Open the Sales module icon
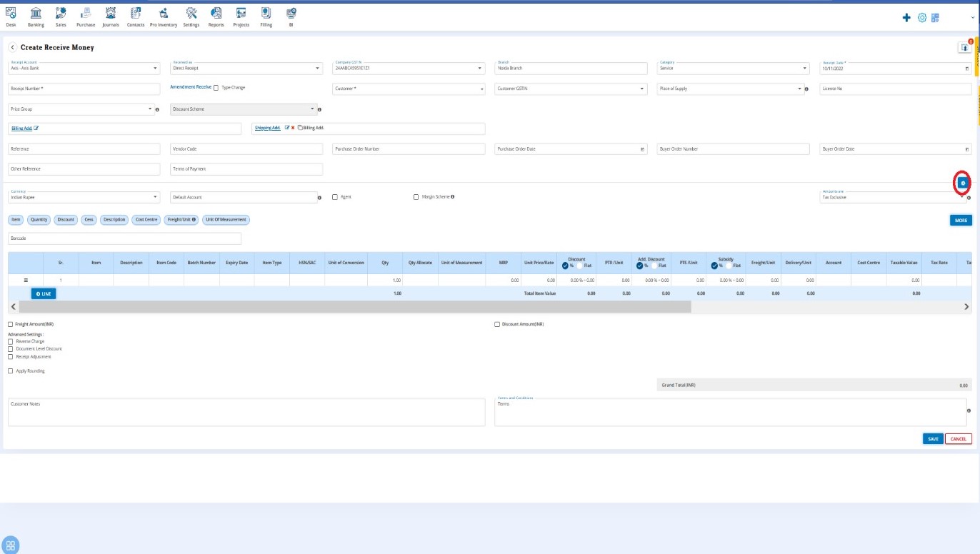 point(61,12)
